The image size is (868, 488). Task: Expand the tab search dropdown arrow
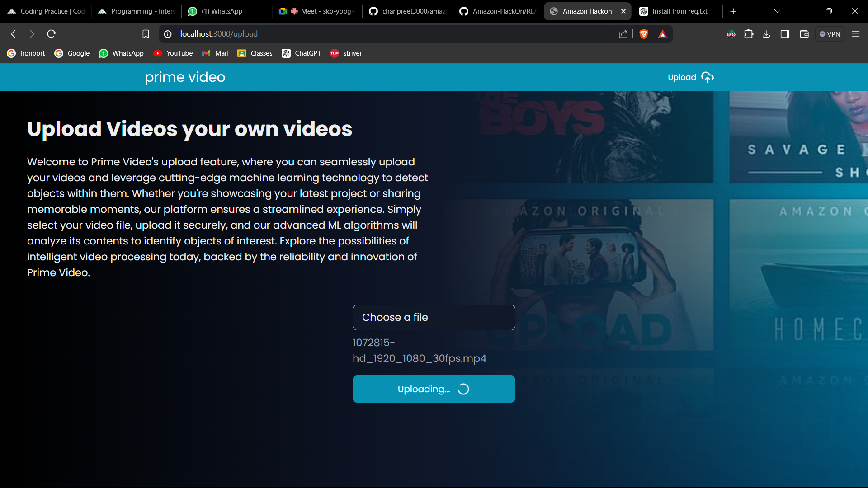pyautogui.click(x=777, y=11)
